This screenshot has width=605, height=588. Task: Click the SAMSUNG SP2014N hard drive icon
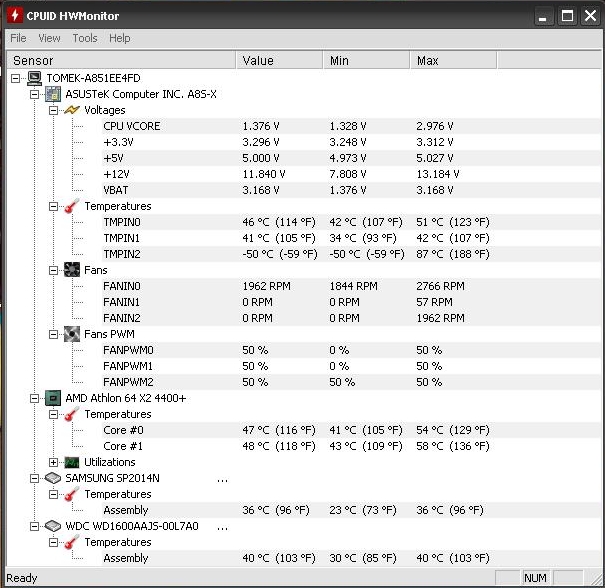click(53, 478)
